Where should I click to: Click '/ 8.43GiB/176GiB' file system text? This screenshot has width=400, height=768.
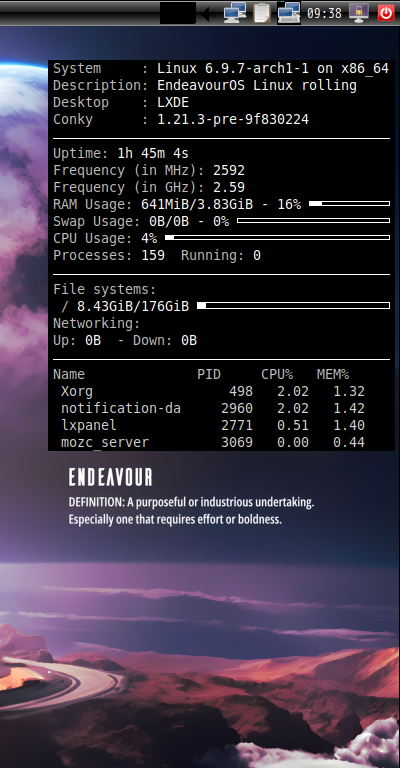(x=125, y=306)
